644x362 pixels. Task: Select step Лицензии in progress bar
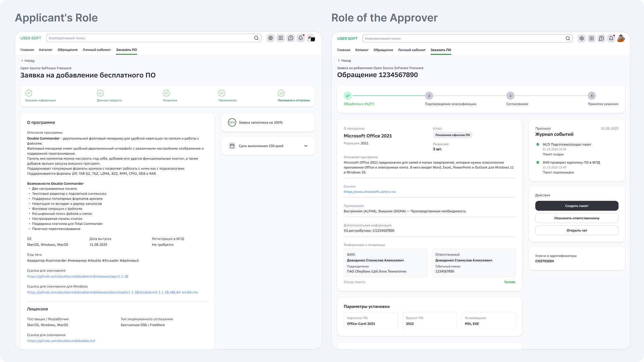(x=166, y=93)
